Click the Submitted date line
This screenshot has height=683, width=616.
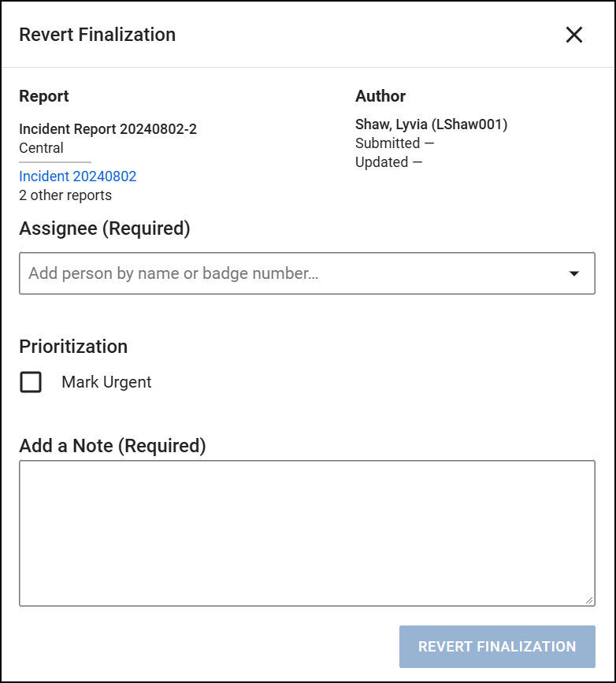[x=395, y=143]
